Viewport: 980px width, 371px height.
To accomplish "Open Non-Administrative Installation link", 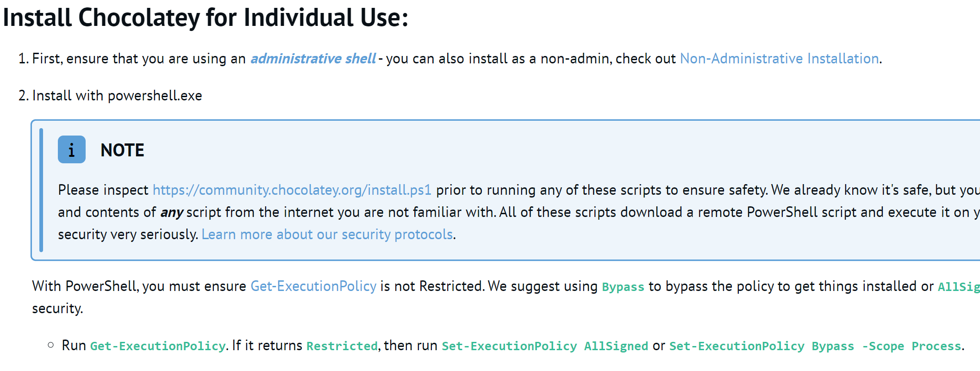I will click(x=780, y=59).
